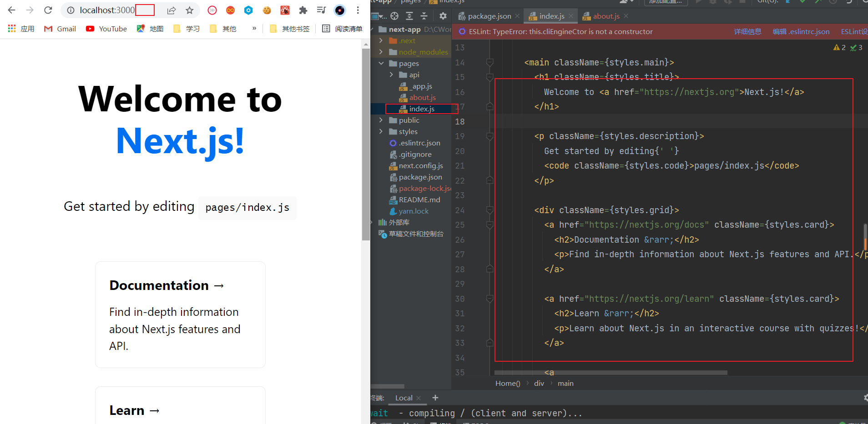Image resolution: width=868 pixels, height=424 pixels.
Task: Open the 应用 apps shortcut in the bookmarks bar
Action: (x=21, y=29)
